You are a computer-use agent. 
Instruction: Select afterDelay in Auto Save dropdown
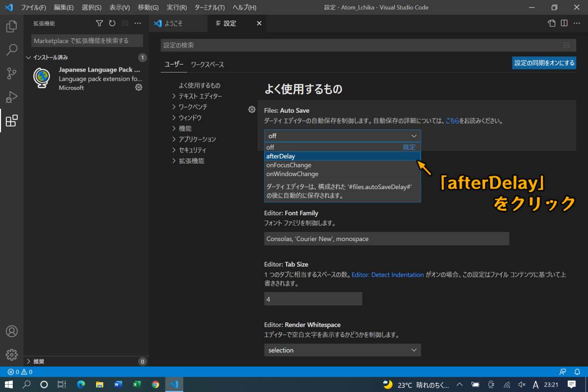pos(342,156)
